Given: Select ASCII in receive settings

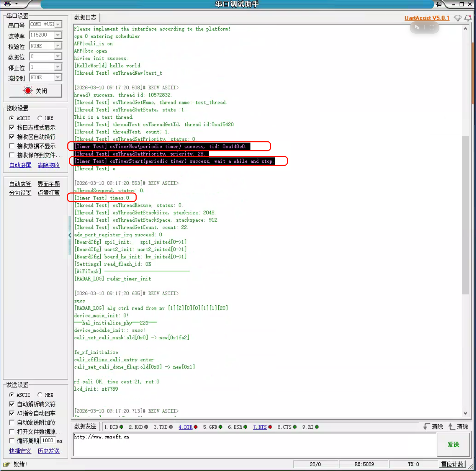Looking at the screenshot, I should click(12, 118).
